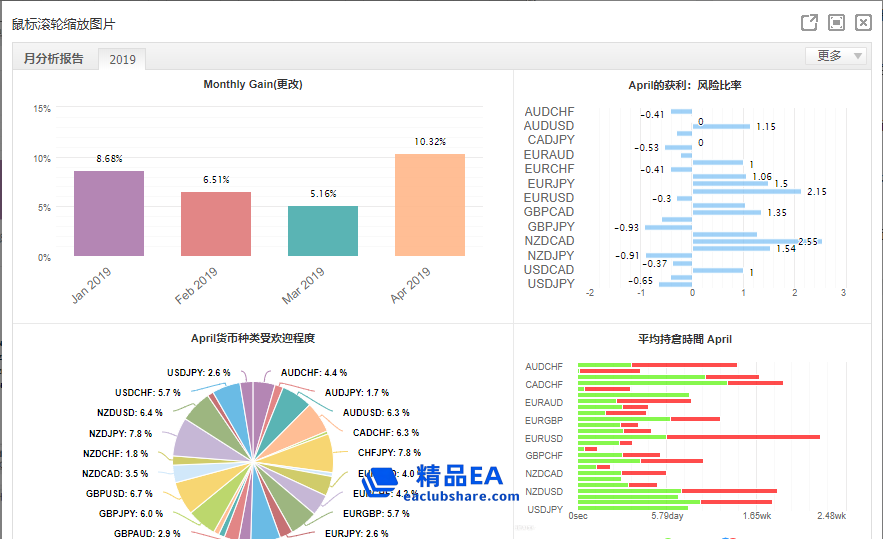The width and height of the screenshot is (883, 539).
Task: Click USDCHF: 5.7 % pie label
Action: (x=148, y=393)
